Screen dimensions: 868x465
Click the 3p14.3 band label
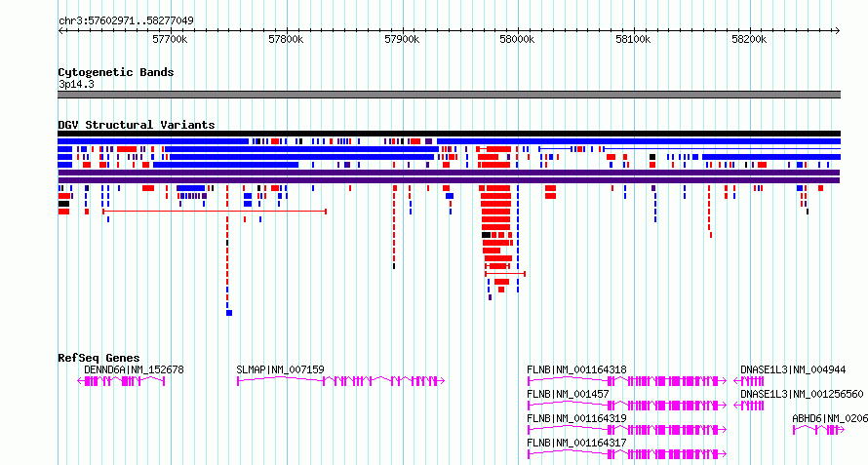pyautogui.click(x=76, y=84)
